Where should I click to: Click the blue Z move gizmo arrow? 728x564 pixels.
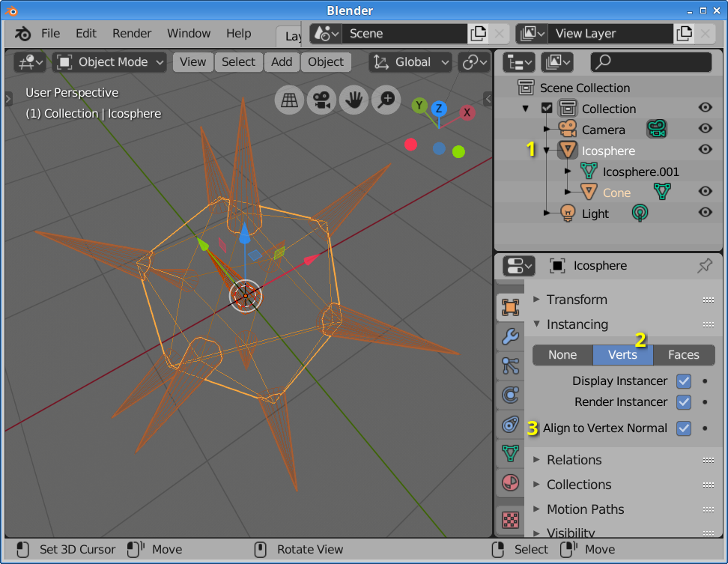pos(245,234)
